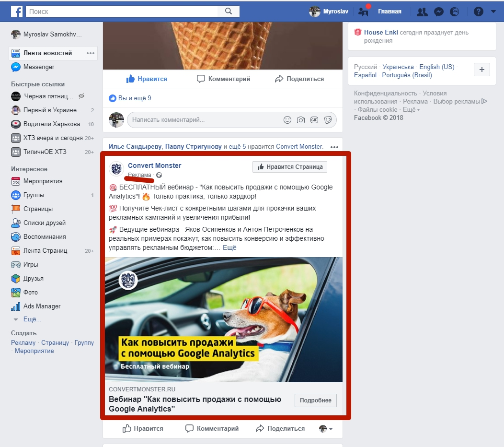Open the emoji picker in comment box
Image resolution: width=504 pixels, height=447 pixels.
coord(287,120)
